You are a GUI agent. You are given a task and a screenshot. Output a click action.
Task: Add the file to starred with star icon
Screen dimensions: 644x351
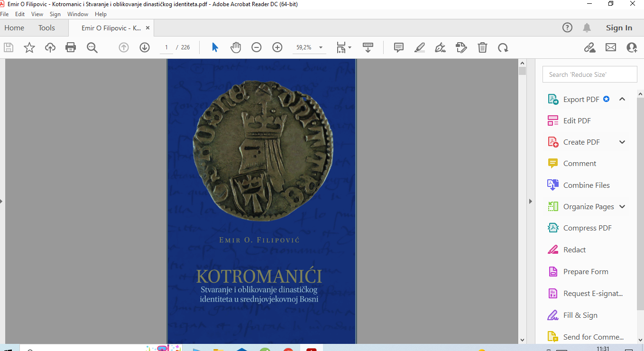click(29, 47)
